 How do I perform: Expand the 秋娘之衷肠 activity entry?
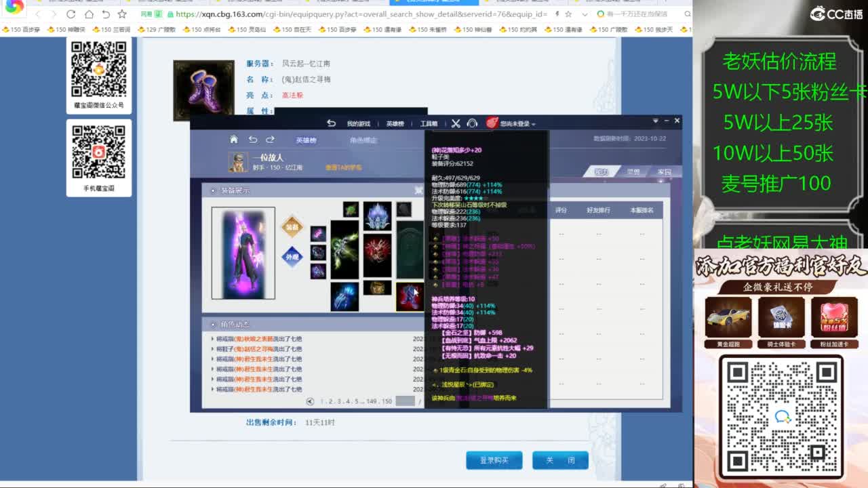pos(258,339)
